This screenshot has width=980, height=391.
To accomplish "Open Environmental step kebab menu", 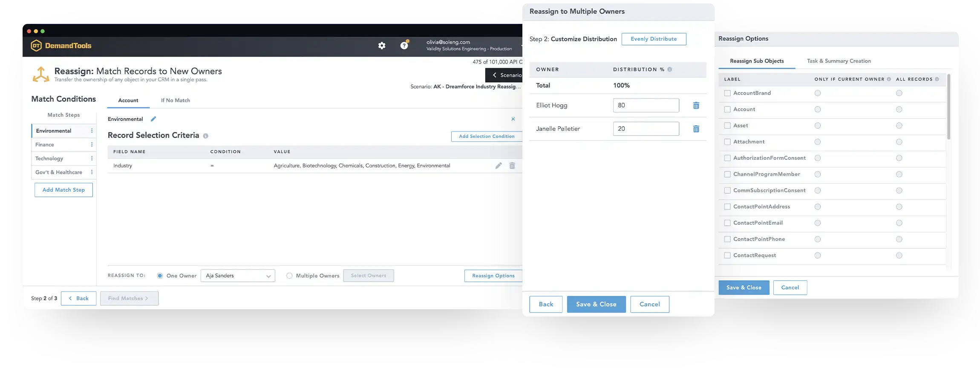I will 92,131.
